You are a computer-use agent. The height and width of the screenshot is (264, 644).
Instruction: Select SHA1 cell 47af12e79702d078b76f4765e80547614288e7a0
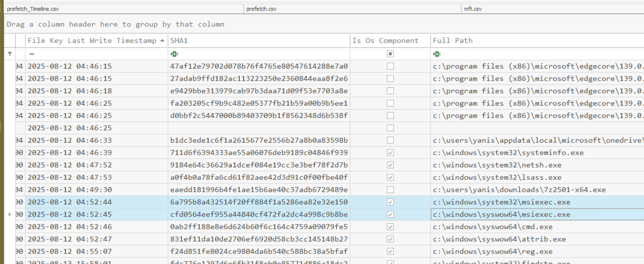click(259, 66)
